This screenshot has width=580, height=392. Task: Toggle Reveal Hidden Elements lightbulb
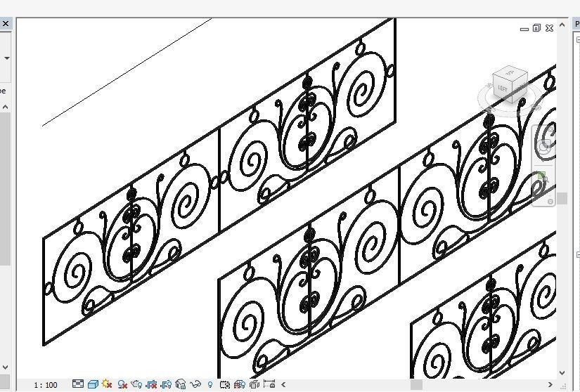point(210,384)
